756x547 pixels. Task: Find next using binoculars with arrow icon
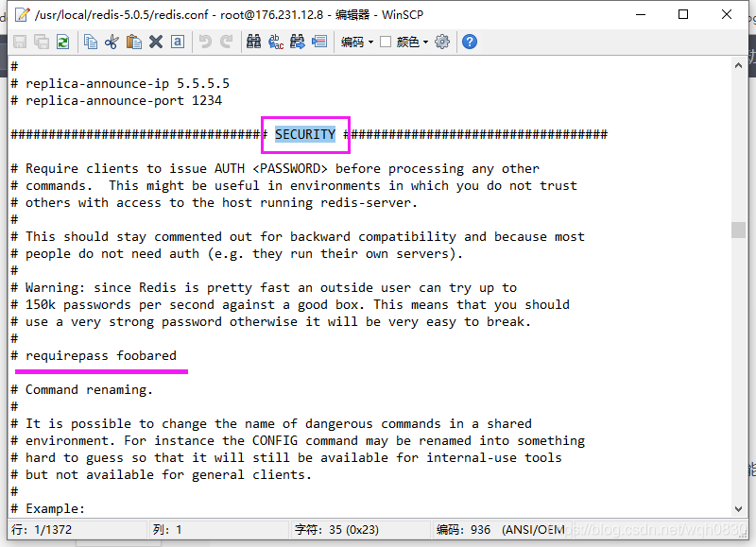click(x=298, y=42)
